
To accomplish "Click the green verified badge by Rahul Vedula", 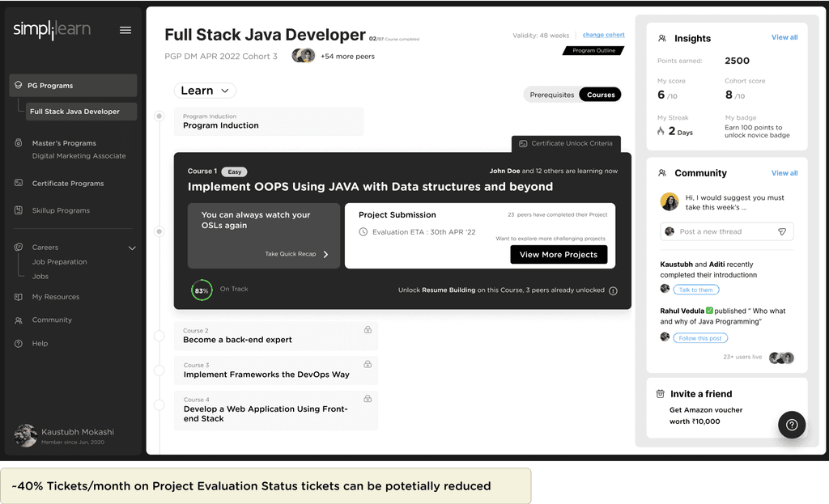I will (709, 311).
